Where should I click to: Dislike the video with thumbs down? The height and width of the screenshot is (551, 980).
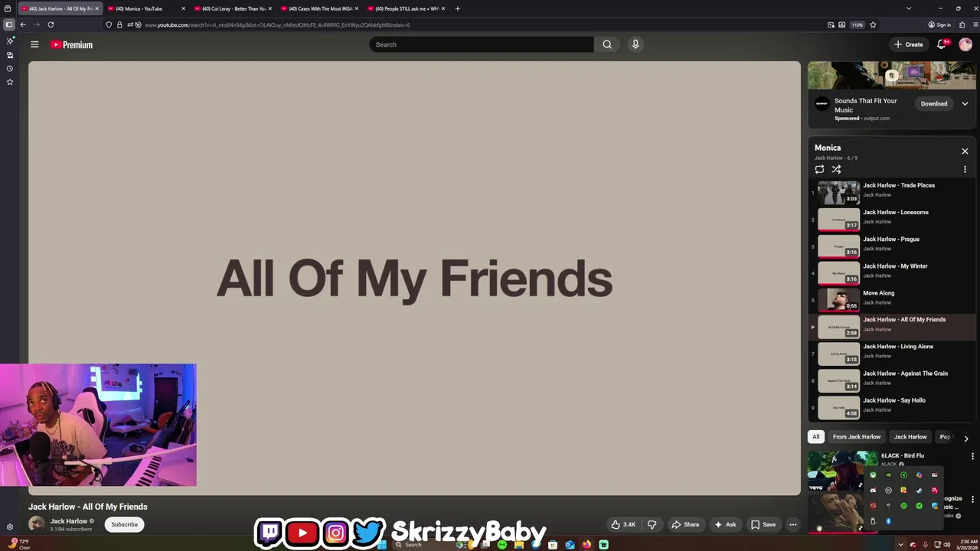click(652, 524)
